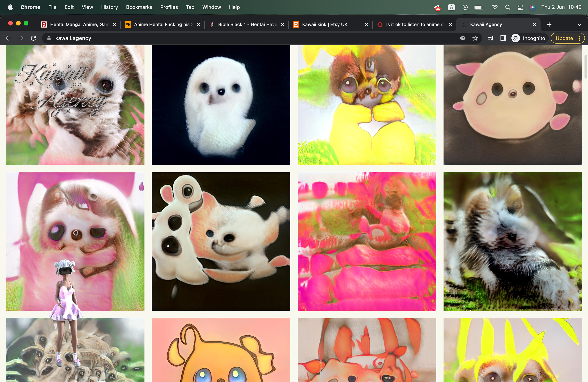588x382 pixels.
Task: Open the white fluffy ghost creature image
Action: [x=221, y=105]
